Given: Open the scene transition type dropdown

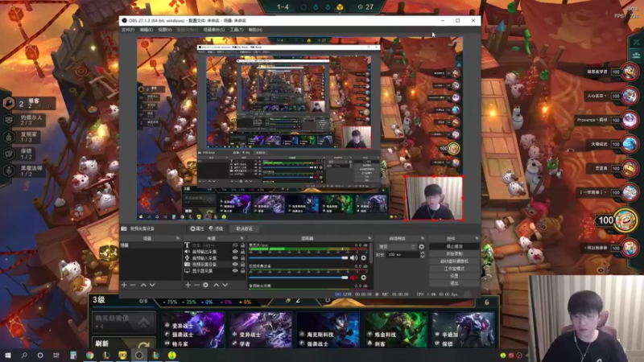Looking at the screenshot, I should point(397,247).
